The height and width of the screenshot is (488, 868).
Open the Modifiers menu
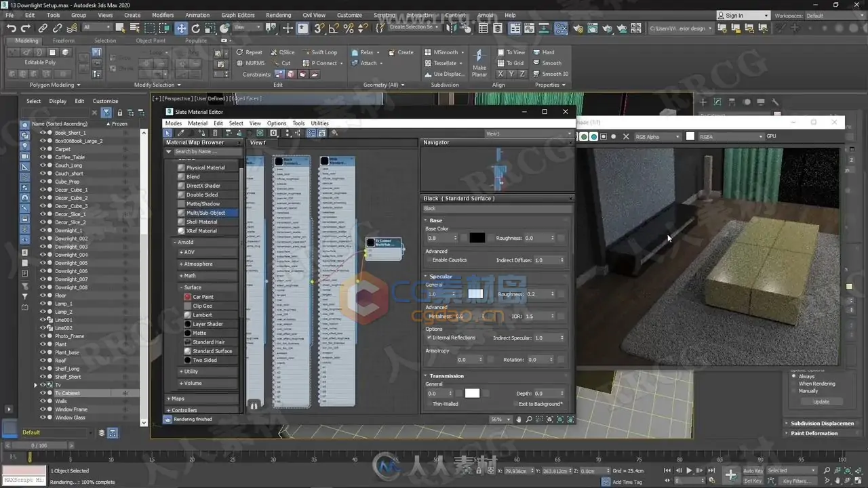tap(163, 15)
